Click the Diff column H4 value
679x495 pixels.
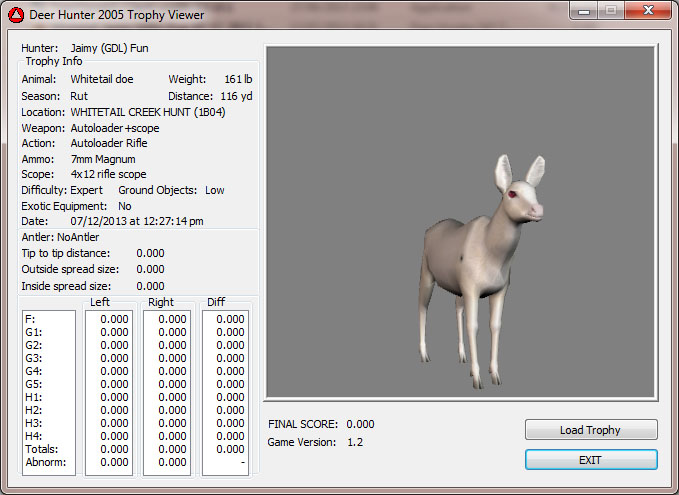click(230, 436)
